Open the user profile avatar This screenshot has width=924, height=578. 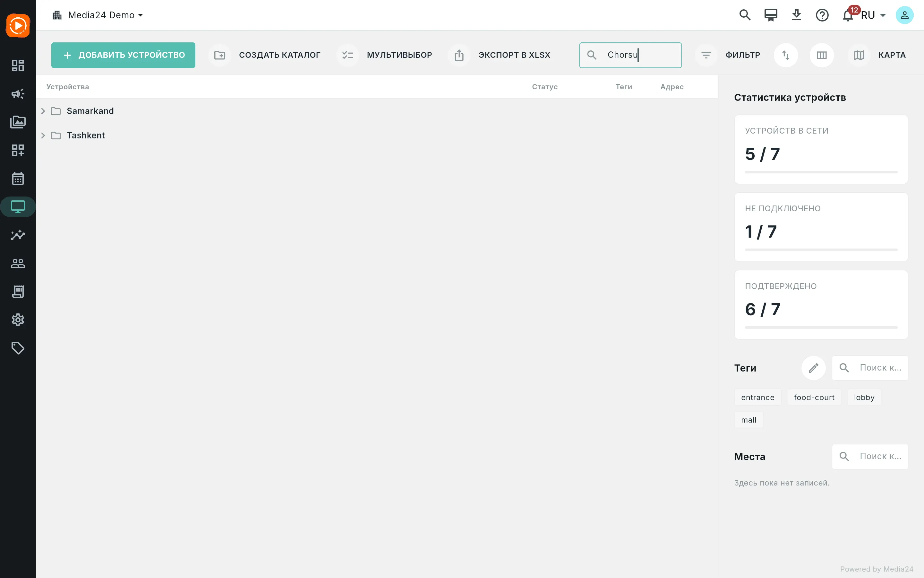coord(904,15)
